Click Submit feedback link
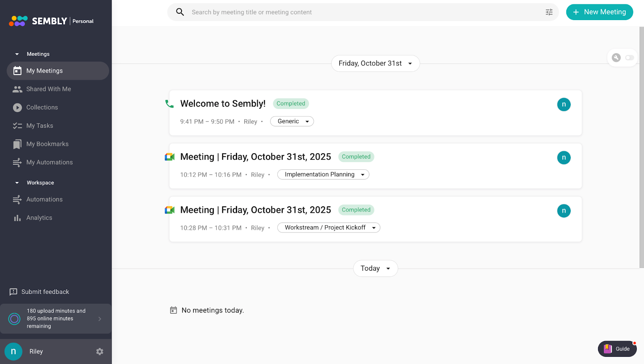 [x=45, y=292]
